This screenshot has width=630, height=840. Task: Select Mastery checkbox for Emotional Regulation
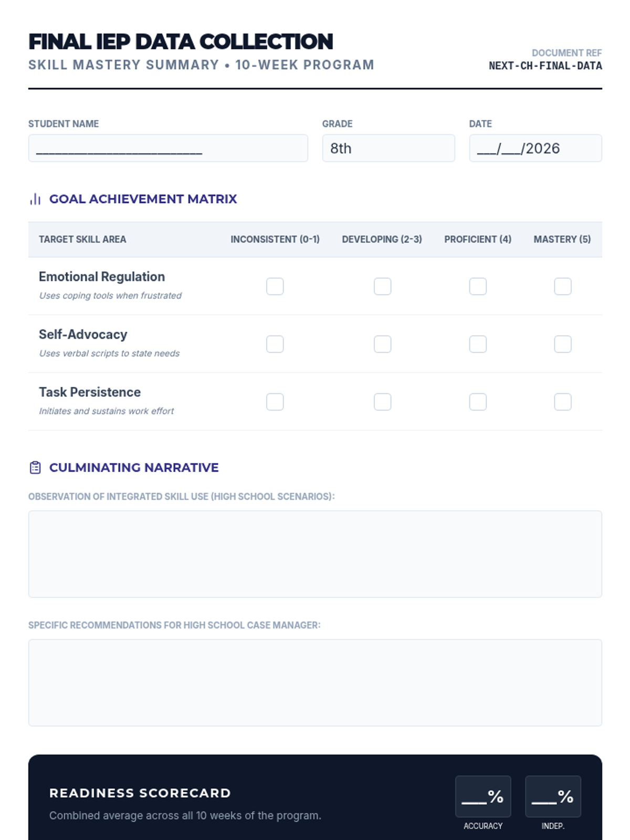click(562, 286)
